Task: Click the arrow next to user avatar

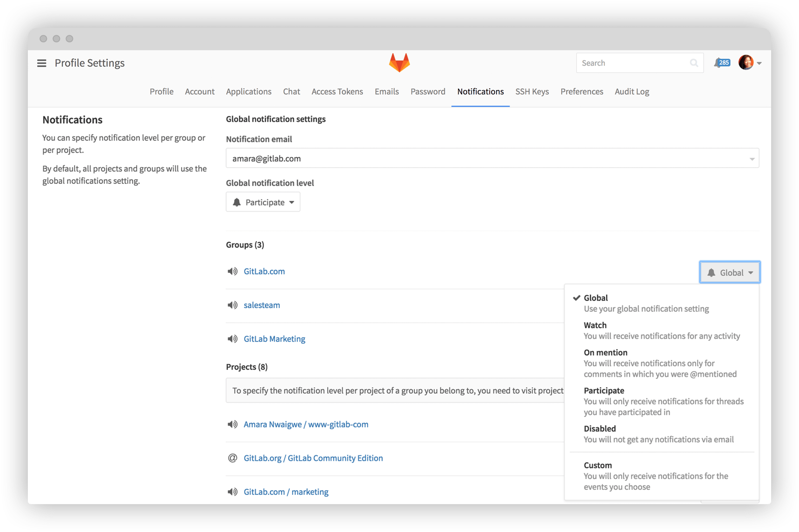Action: 759,63
